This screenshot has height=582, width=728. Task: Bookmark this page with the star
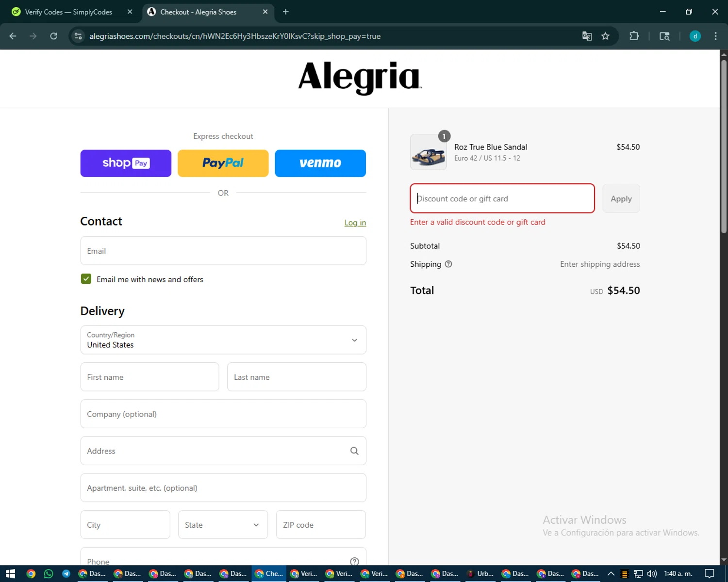coord(605,36)
